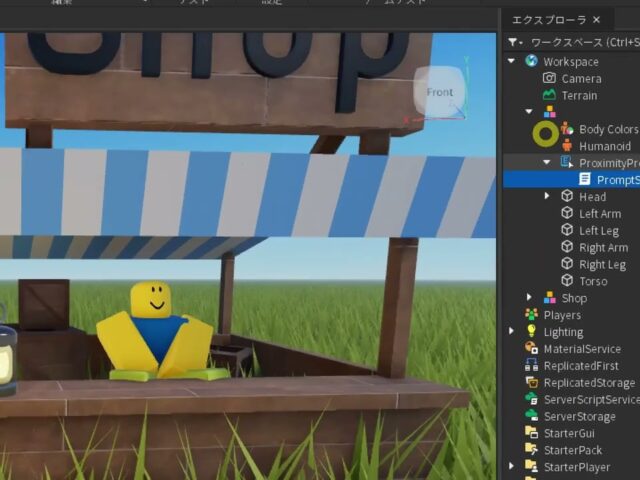The width and height of the screenshot is (640, 480).
Task: Select the MaterialService row label
Action: (x=582, y=349)
